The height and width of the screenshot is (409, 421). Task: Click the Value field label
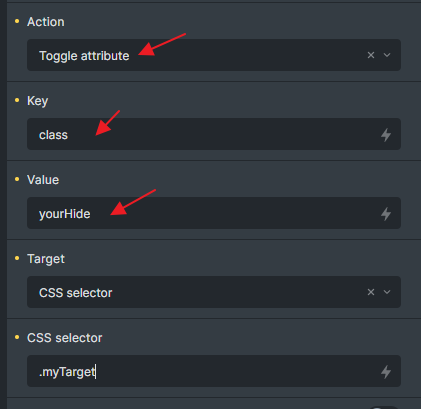click(43, 180)
